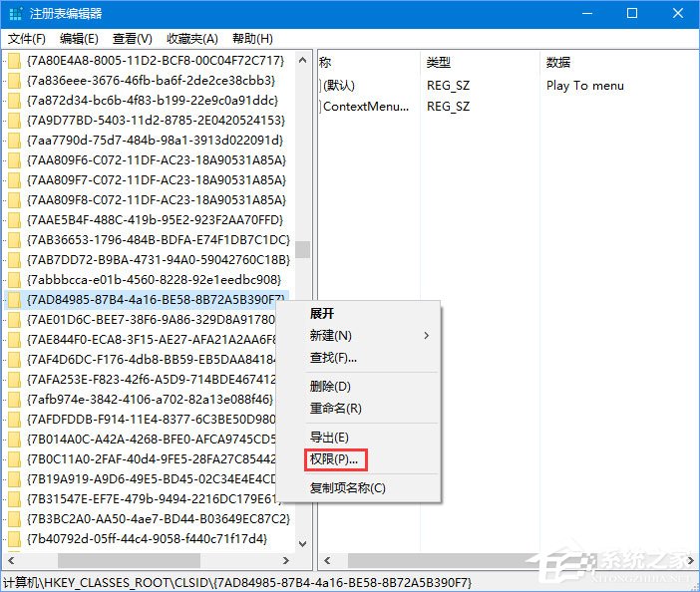This screenshot has width=700, height=592.
Task: Click the folder icon of {7AA809F7-C072-11DF-AC23-18A90531A85A}
Action: 14,180
